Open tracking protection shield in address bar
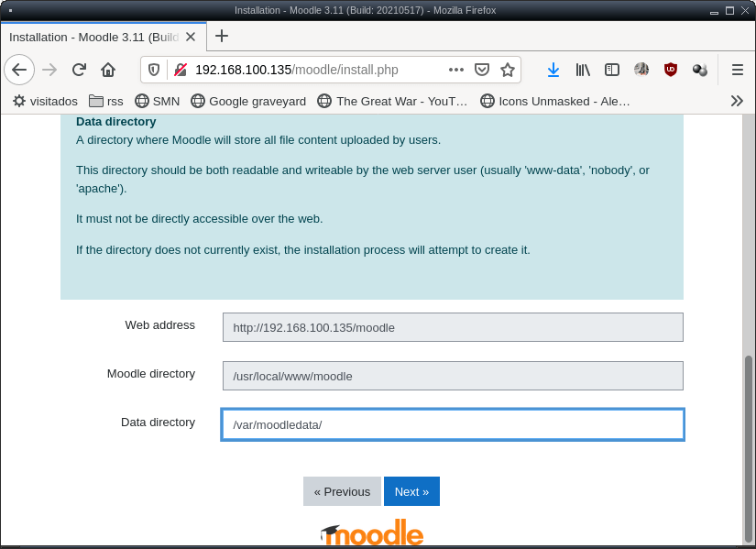This screenshot has width=756, height=549. (154, 70)
